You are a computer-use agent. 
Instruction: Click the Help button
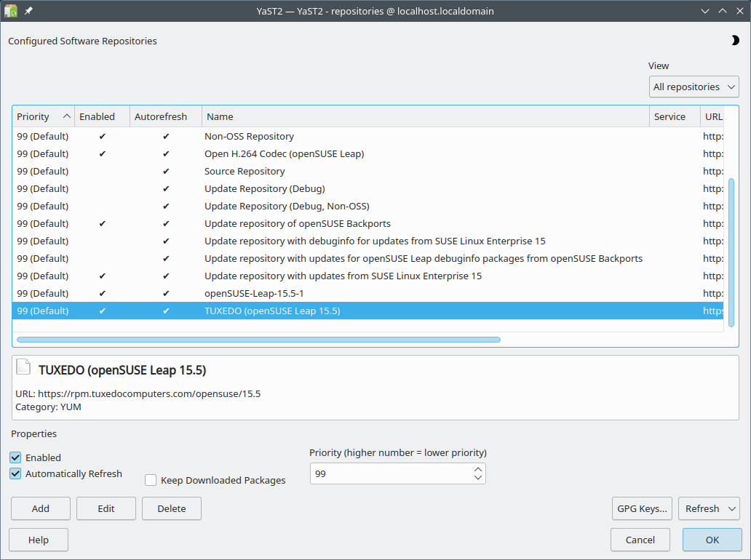pyautogui.click(x=39, y=540)
